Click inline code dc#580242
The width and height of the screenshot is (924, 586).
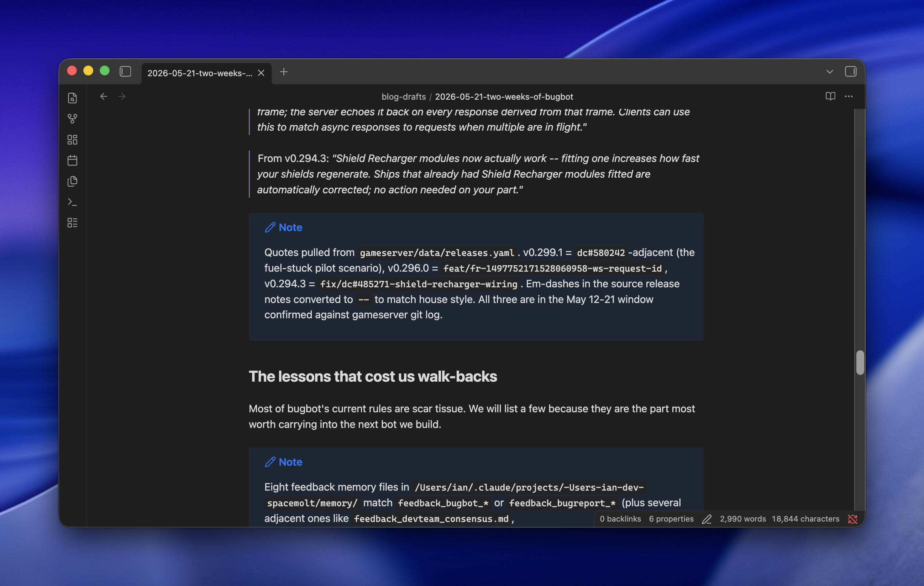point(601,253)
